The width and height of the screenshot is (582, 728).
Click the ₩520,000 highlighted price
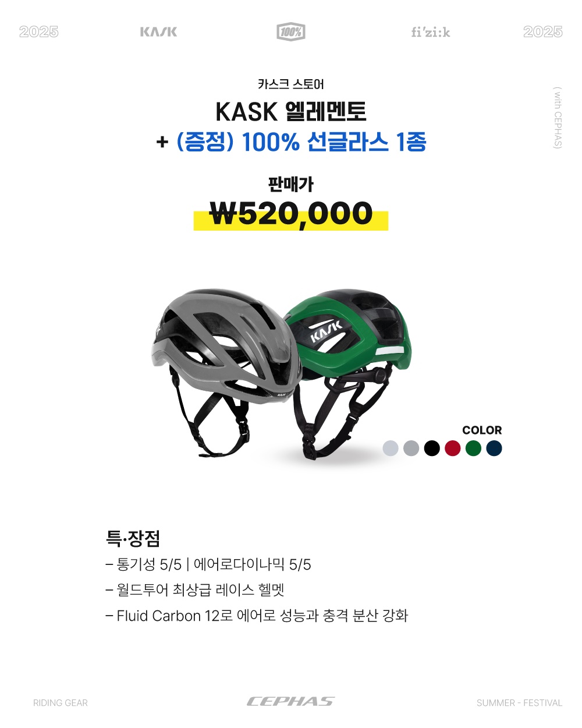coord(291,214)
